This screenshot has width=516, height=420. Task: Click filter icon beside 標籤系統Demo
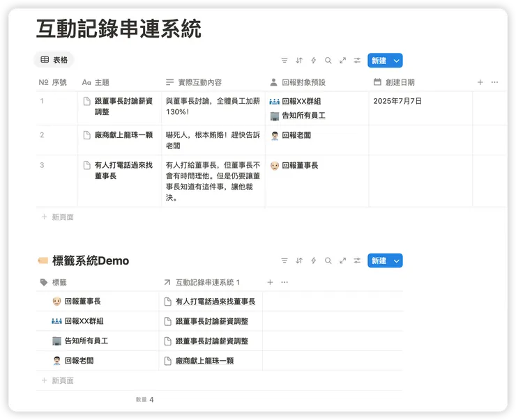click(x=284, y=260)
